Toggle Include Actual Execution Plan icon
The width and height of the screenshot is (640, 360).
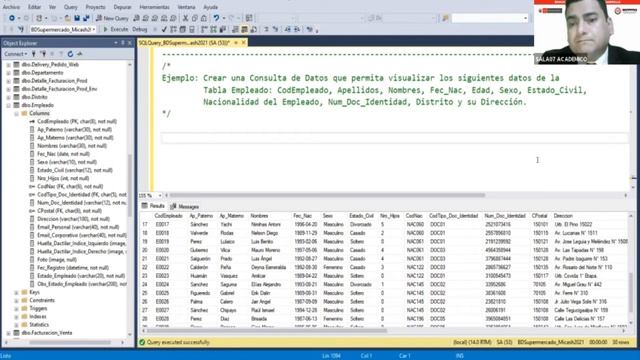pos(204,29)
